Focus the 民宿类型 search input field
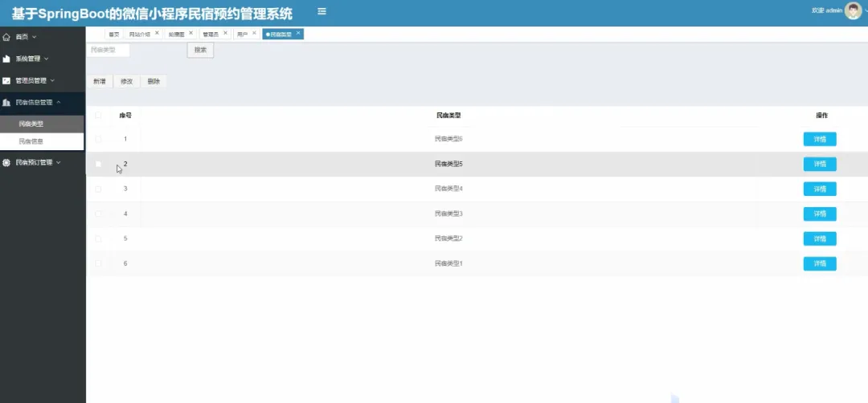The height and width of the screenshot is (403, 868). click(108, 50)
